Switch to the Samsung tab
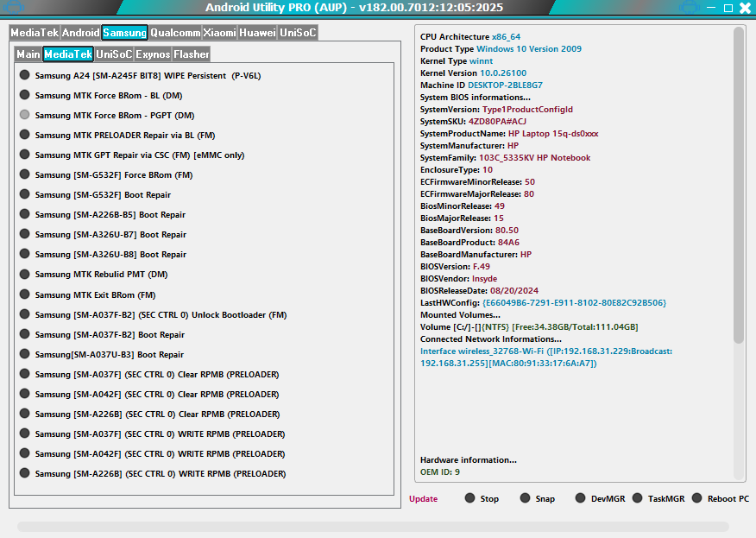 coord(124,32)
